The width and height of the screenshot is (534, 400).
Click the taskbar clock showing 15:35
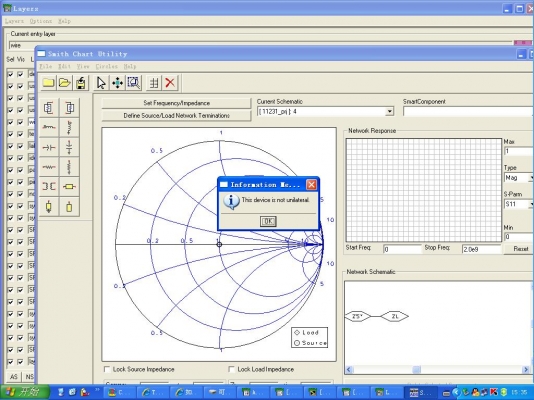point(519,393)
